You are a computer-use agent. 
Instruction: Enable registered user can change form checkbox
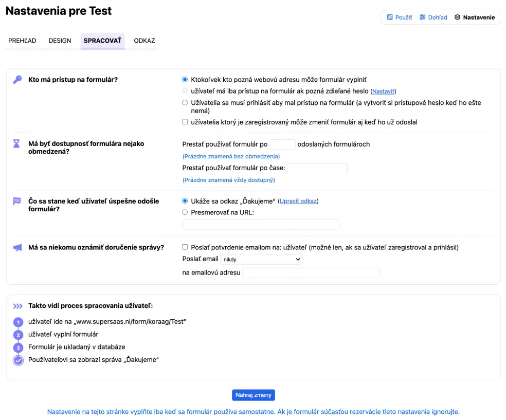tap(185, 122)
